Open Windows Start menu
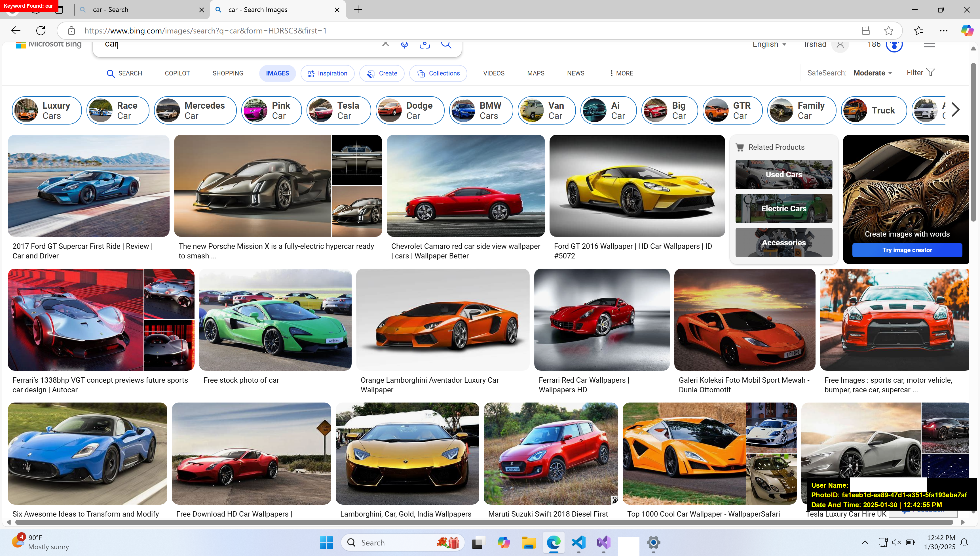This screenshot has height=556, width=980. [326, 543]
